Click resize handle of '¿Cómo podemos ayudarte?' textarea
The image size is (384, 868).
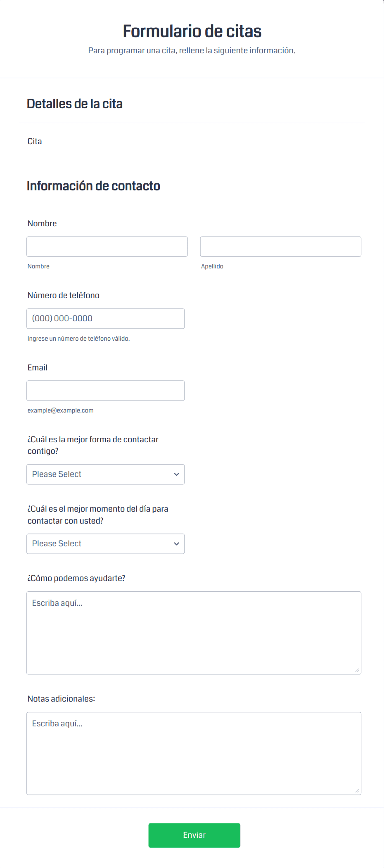tap(357, 670)
